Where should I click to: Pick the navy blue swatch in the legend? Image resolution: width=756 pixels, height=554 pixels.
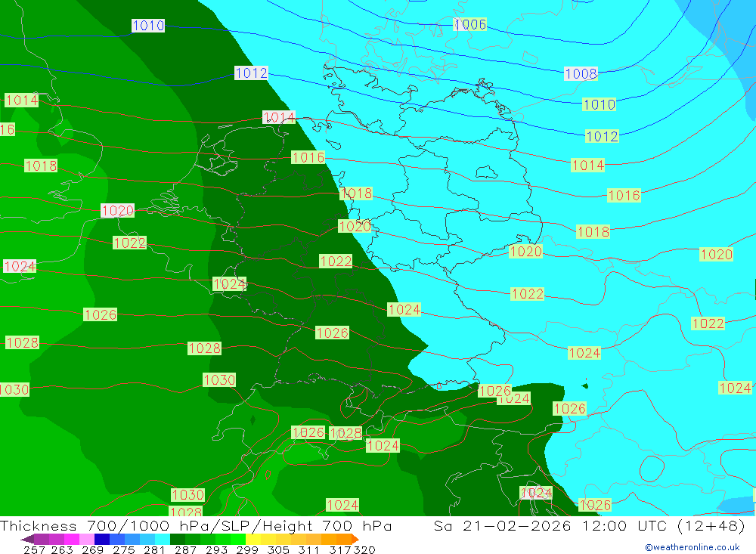coord(102,539)
